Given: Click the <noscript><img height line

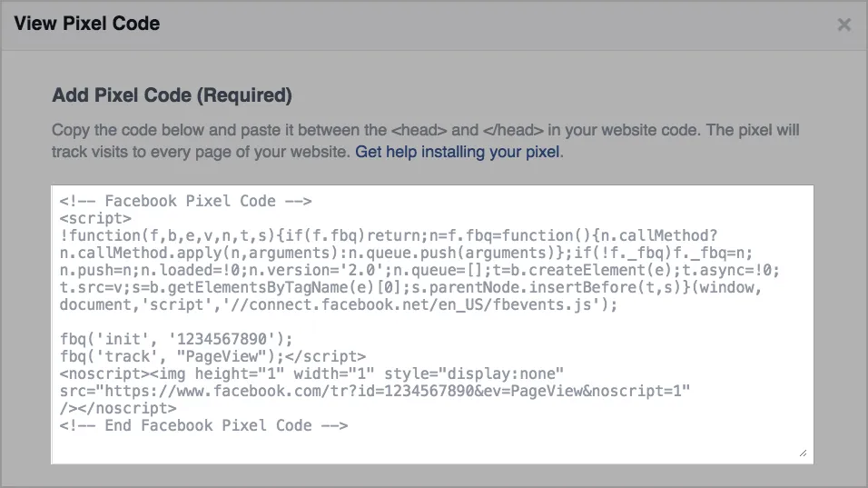Looking at the screenshot, I should tap(311, 373).
